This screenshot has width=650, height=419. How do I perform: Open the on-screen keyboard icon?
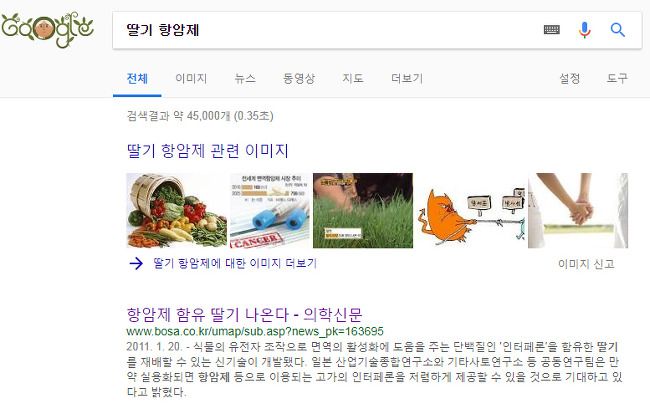pyautogui.click(x=551, y=30)
